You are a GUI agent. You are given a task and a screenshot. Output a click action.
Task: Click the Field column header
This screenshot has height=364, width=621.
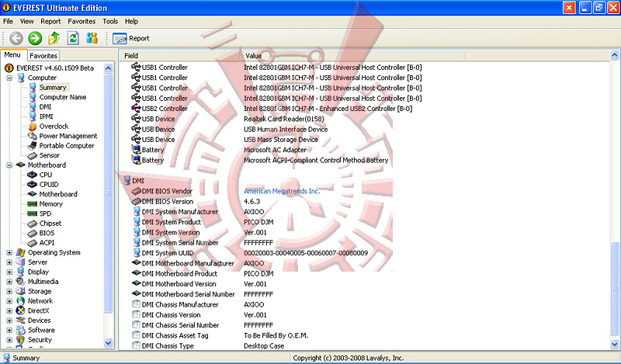[x=181, y=56]
